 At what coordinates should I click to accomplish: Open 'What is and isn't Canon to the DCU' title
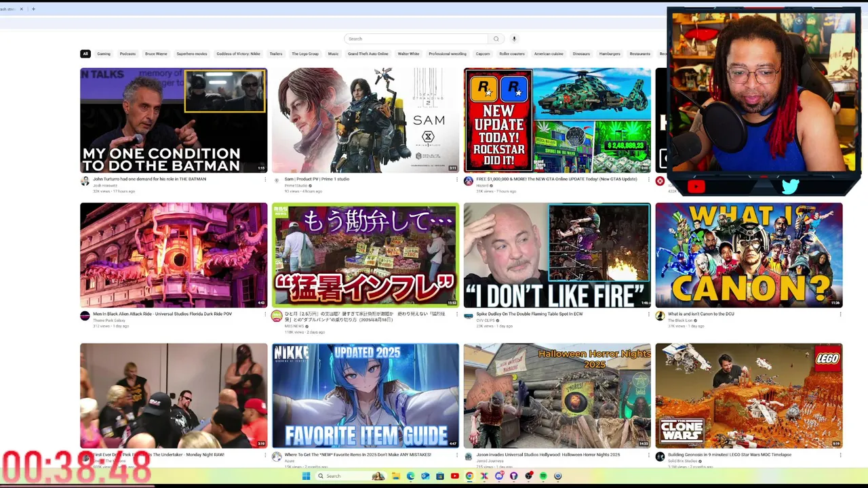[701, 314]
